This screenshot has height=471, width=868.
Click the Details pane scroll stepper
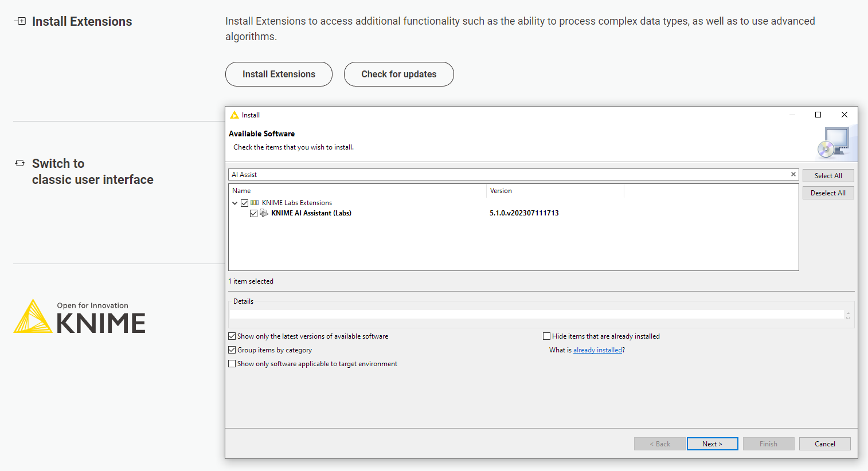[x=849, y=315]
